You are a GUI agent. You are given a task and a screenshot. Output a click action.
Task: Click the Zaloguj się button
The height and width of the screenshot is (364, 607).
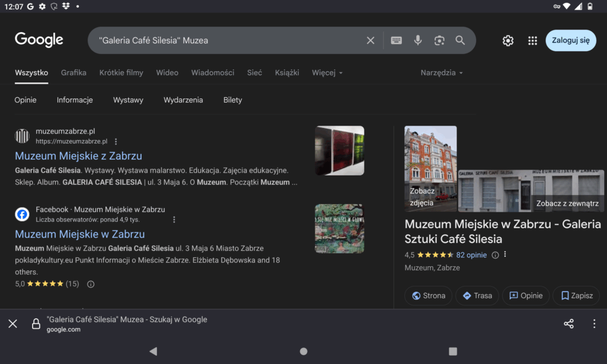pos(570,40)
